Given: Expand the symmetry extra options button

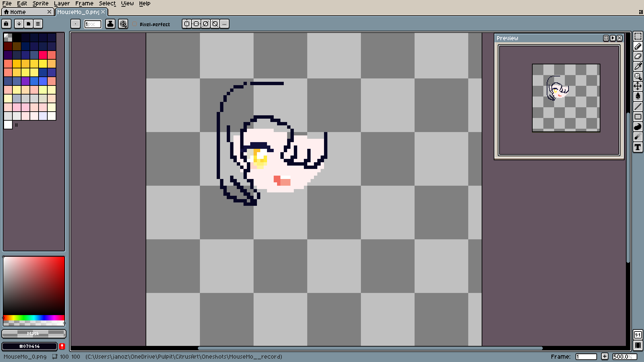Looking at the screenshot, I should (x=224, y=24).
